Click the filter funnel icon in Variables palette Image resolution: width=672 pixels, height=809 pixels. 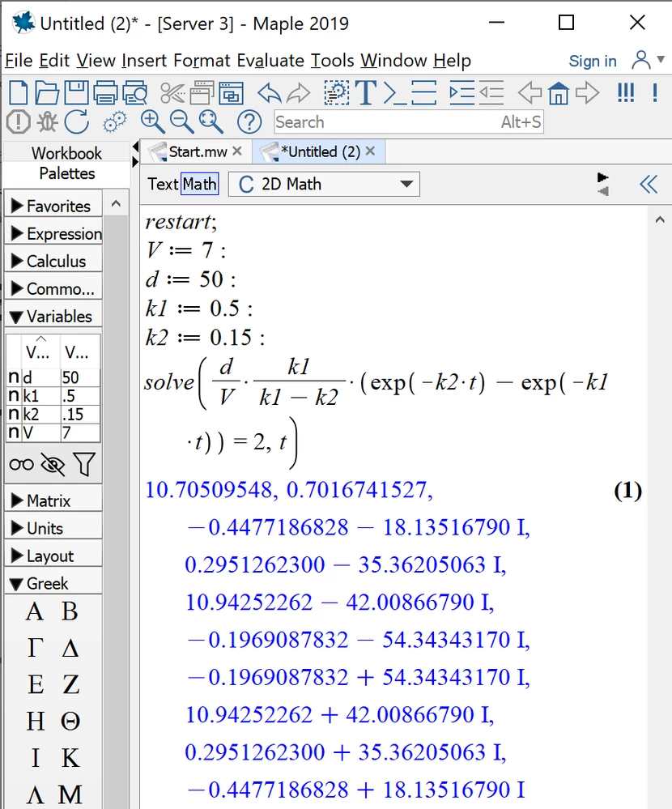point(84,464)
